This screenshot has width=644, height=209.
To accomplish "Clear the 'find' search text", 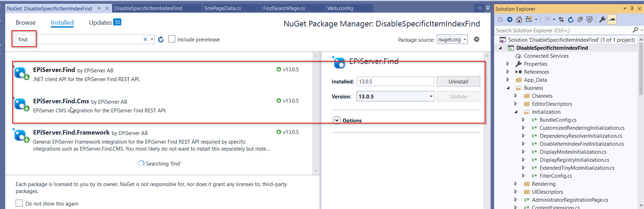I will tap(145, 39).
